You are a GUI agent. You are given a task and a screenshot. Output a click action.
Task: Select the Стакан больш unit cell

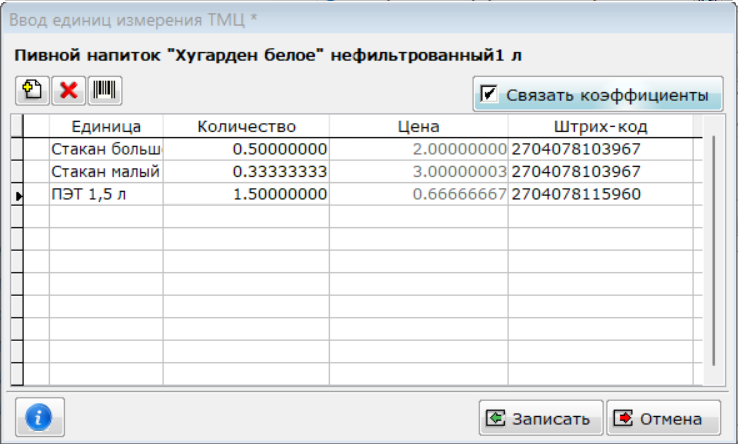[x=106, y=149]
